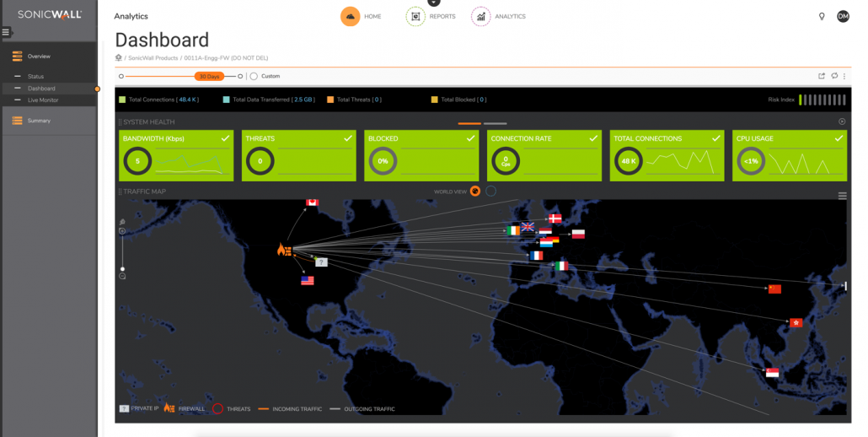The image size is (868, 437).
Task: Open the vertical three-dot options menu
Action: (x=844, y=77)
